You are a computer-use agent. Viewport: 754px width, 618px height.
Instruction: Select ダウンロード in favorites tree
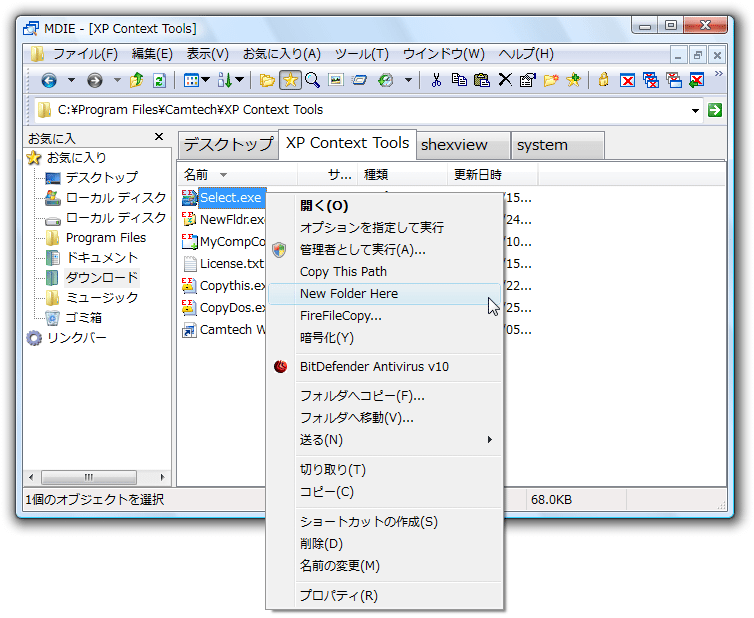tap(102, 277)
